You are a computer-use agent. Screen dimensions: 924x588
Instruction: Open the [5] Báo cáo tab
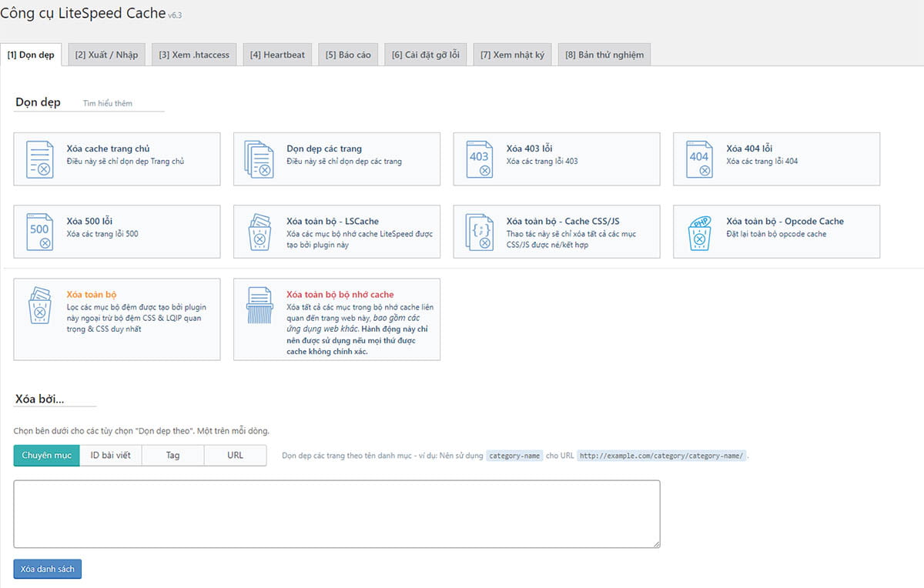[348, 55]
